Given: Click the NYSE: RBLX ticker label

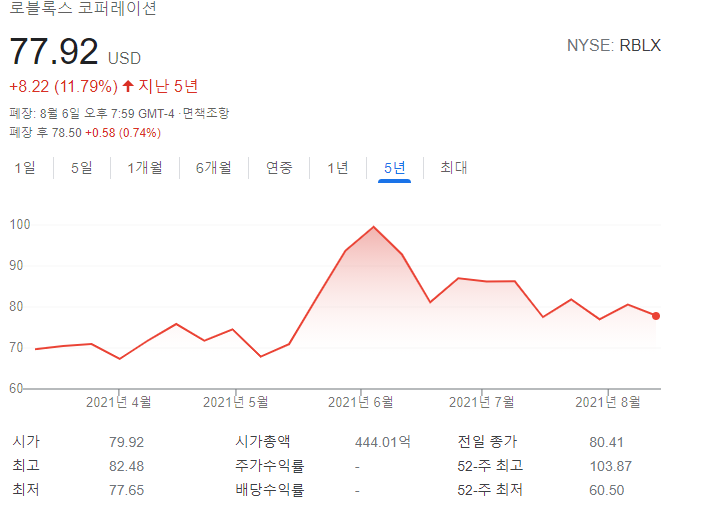Looking at the screenshot, I should 614,45.
